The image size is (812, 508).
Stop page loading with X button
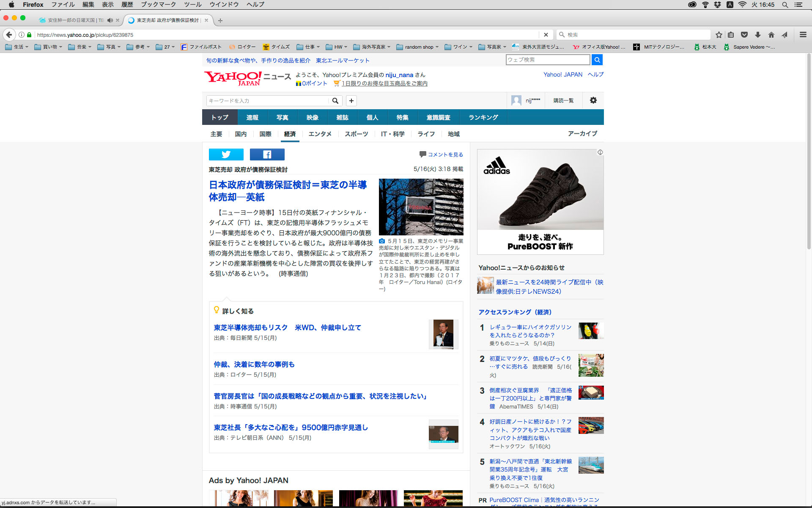click(x=546, y=35)
